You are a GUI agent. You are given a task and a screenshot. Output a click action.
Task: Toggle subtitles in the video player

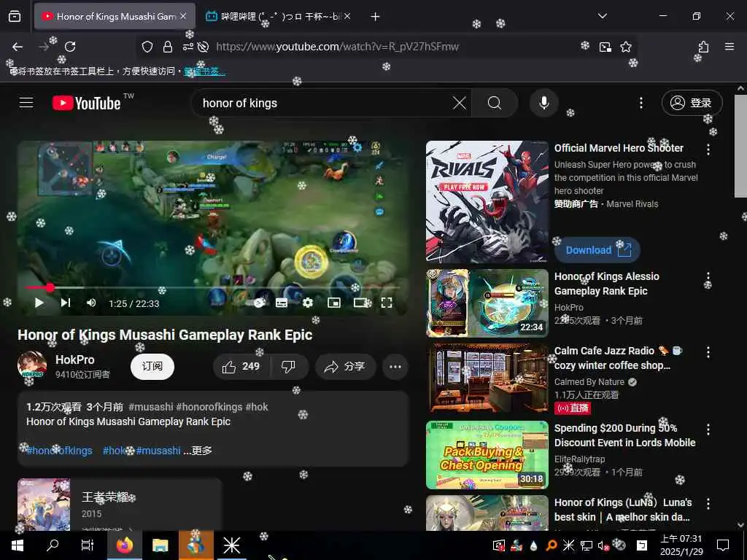pyautogui.click(x=282, y=303)
